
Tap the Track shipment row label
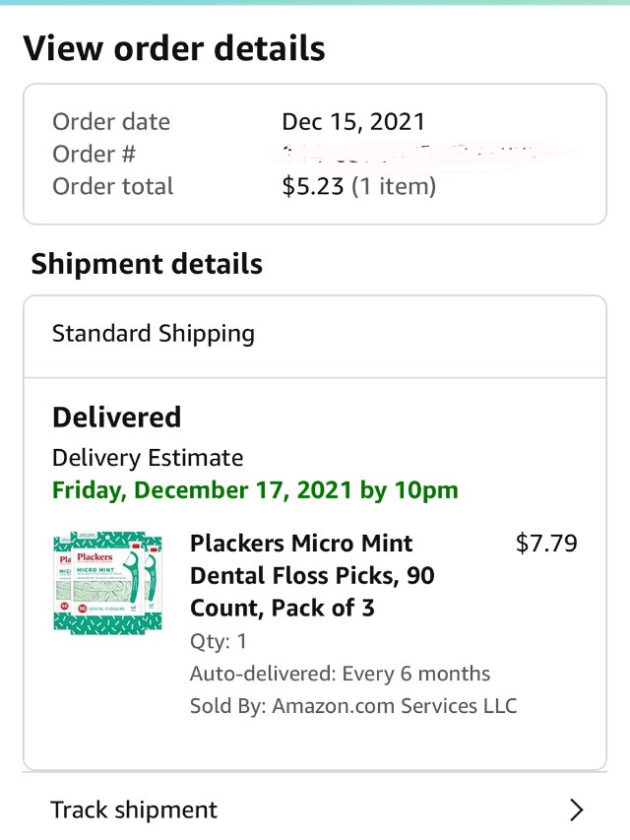coord(134,809)
